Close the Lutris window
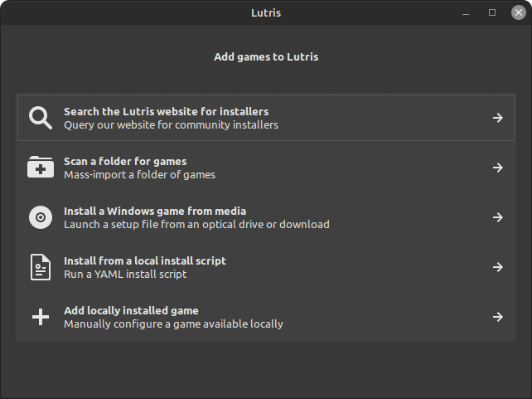This screenshot has width=532, height=399. (x=519, y=12)
